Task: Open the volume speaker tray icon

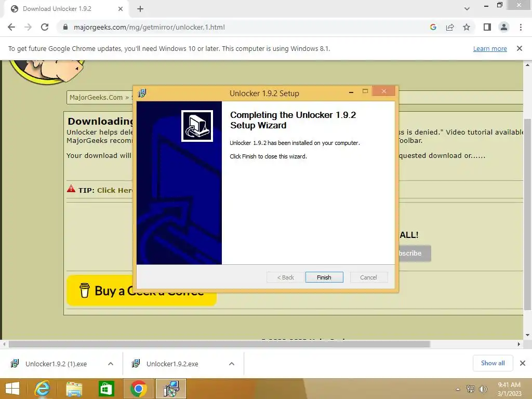Action: [x=483, y=389]
